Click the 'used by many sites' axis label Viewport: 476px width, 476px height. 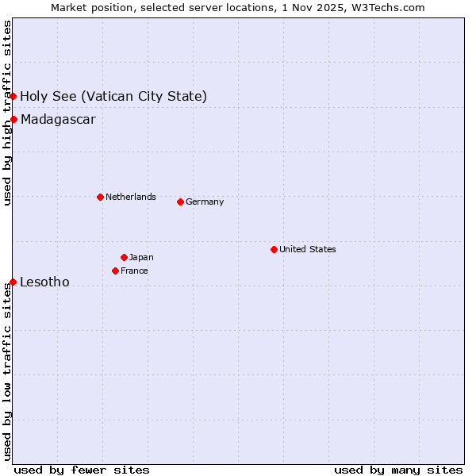pyautogui.click(x=398, y=470)
